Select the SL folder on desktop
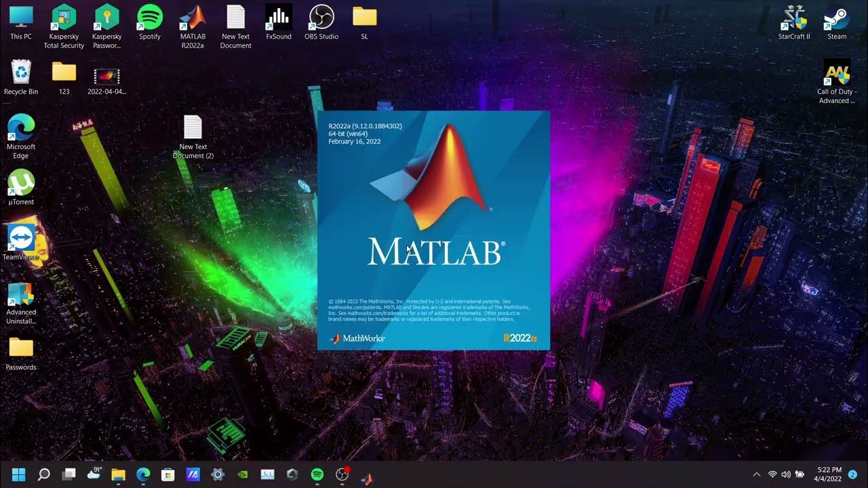 tap(364, 22)
